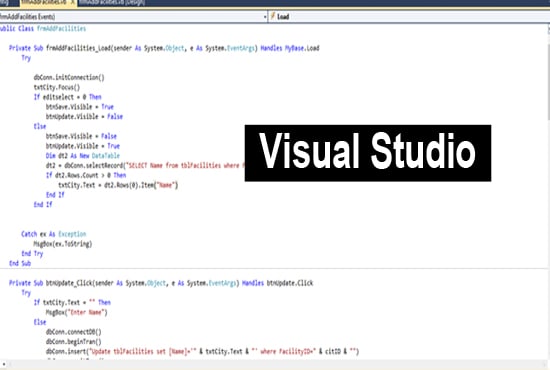Viewport: 550px width, 370px height.
Task: Expand the class list dropdown arrow
Action: (265, 16)
